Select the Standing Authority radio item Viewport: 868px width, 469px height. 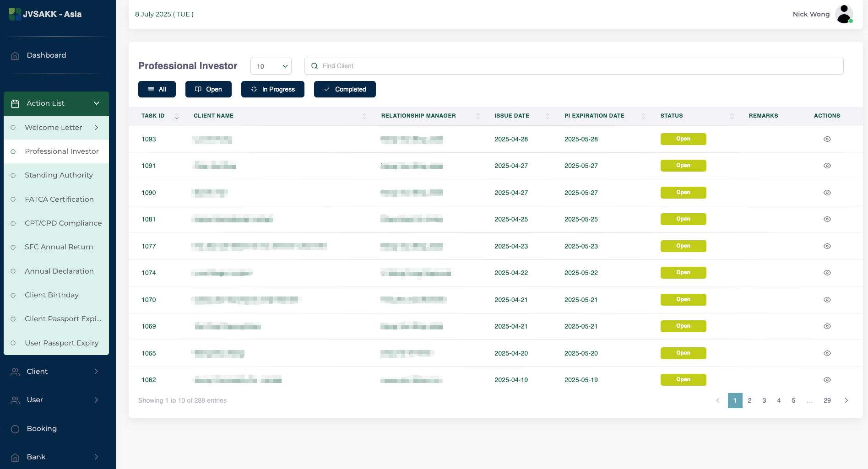coord(13,175)
